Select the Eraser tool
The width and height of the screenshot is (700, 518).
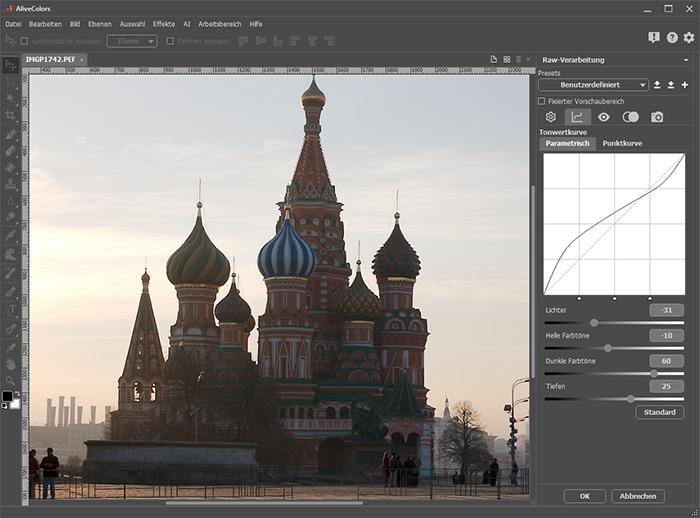[11, 151]
